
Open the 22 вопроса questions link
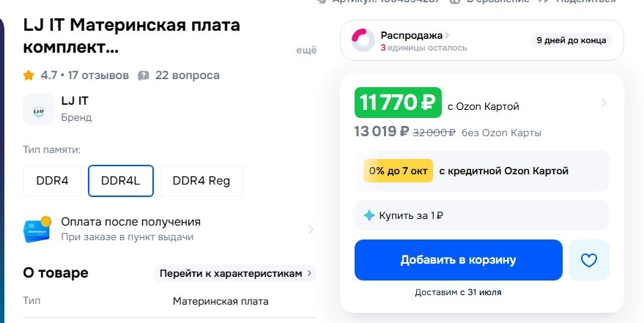coord(188,75)
